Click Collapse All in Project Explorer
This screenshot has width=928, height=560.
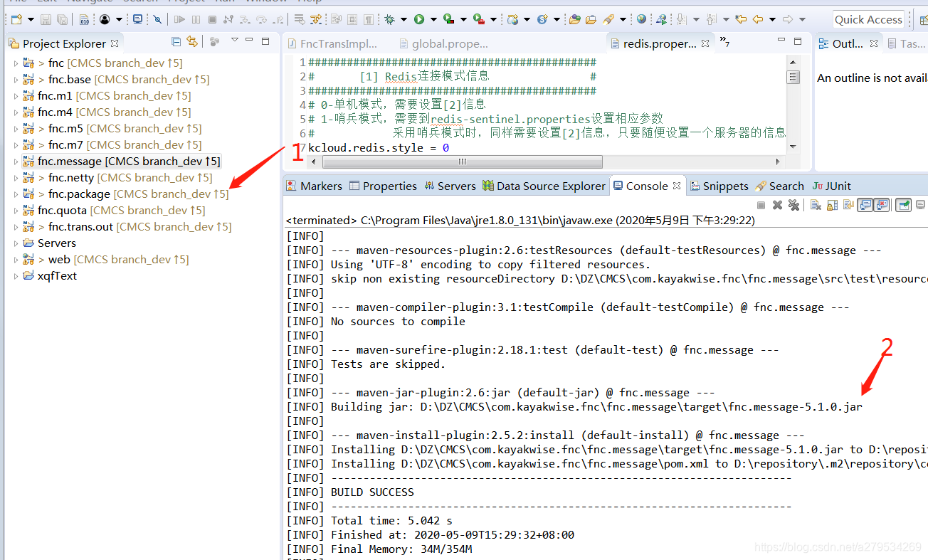pyautogui.click(x=176, y=41)
